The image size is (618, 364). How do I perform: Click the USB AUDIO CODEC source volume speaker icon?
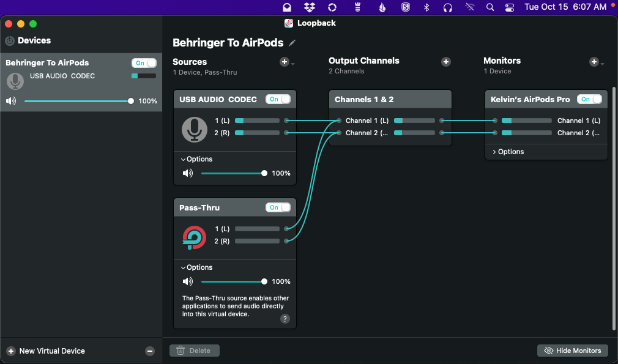click(x=188, y=173)
